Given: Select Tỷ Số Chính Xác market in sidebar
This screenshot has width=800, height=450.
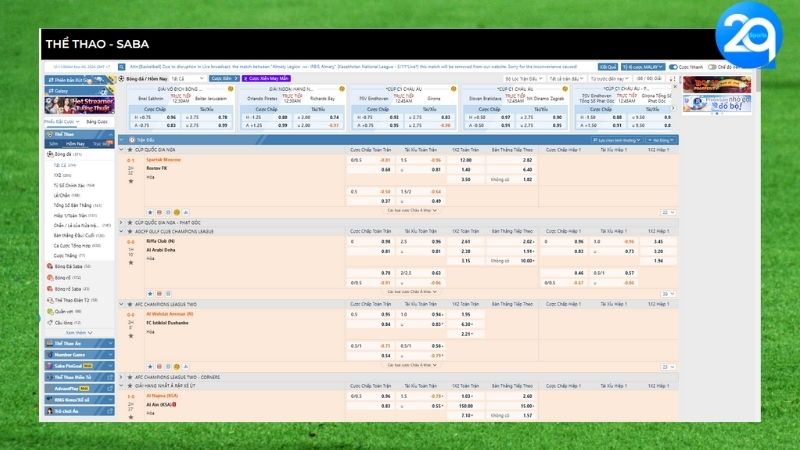Looking at the screenshot, I should [x=74, y=185].
